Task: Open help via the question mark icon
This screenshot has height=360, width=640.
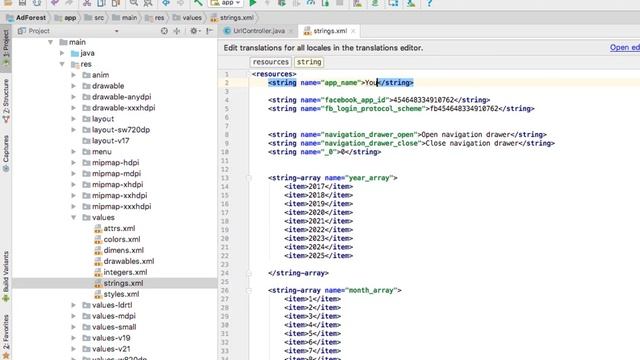Action: point(429,3)
